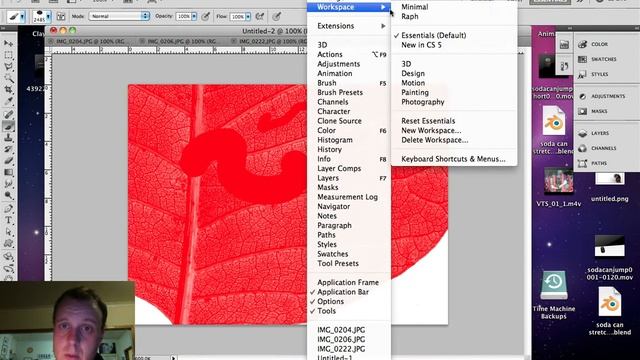Open the tool preset picker
The image size is (640, 360).
(16, 17)
